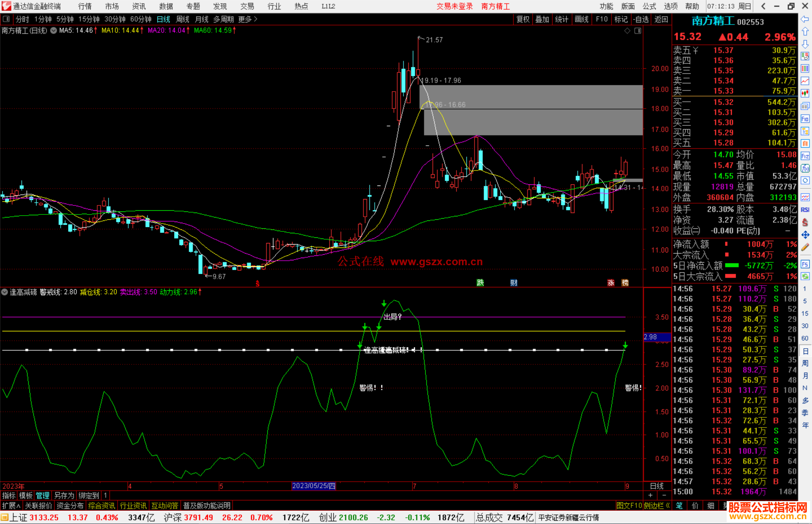Click the candlestick chart sidebar icon
Screen dimensions: 812x524
point(805,93)
